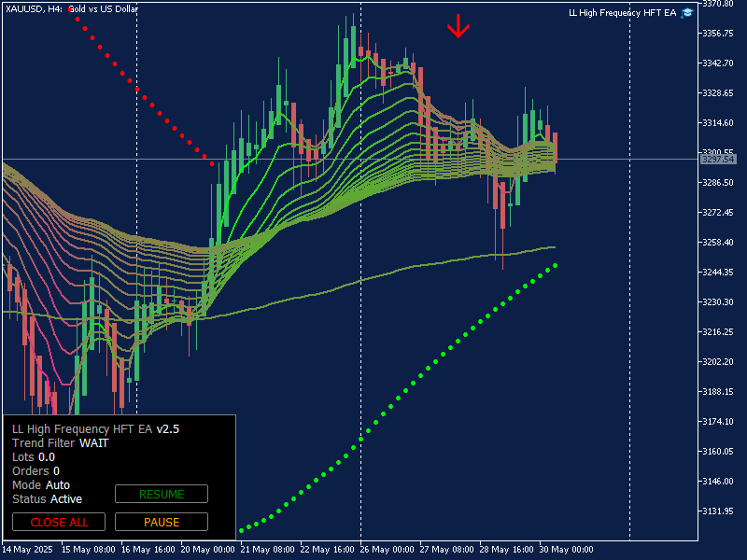Screen dimensions: 747x560
Task: Click the 3342.70 price scale label
Action: [x=718, y=63]
